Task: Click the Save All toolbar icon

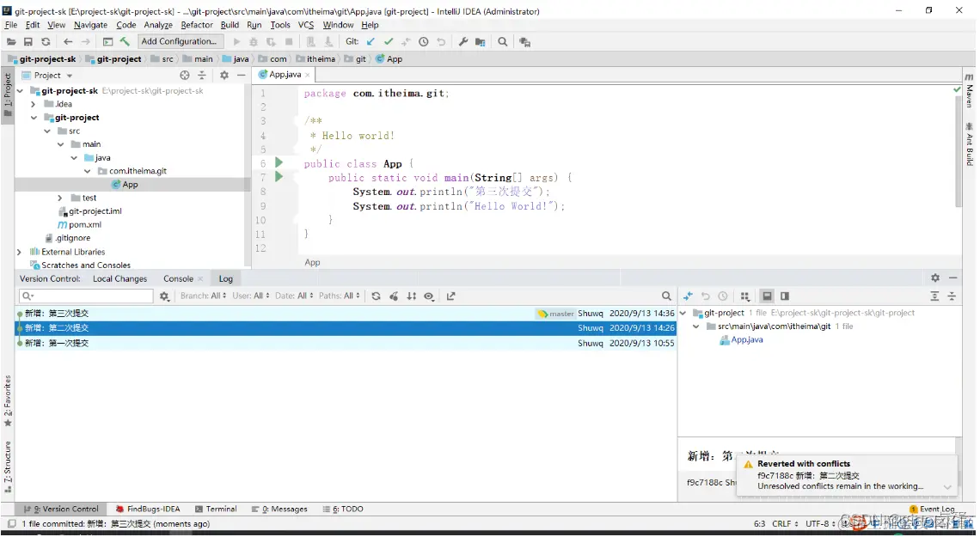Action: point(28,42)
